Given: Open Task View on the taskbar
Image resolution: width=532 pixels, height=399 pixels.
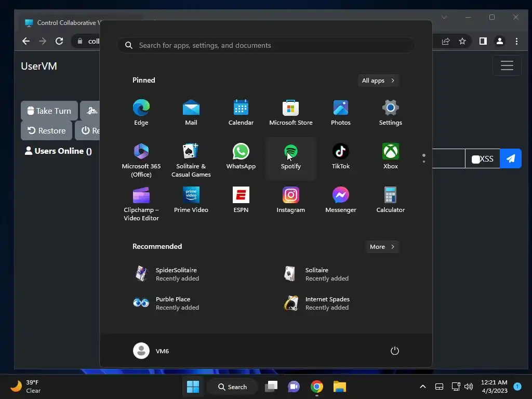Looking at the screenshot, I should coord(271,387).
